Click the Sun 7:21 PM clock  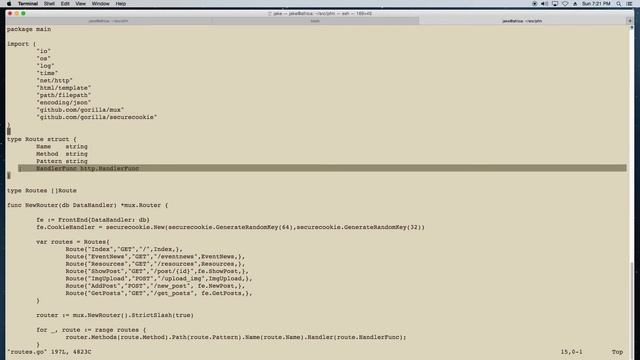click(x=596, y=4)
